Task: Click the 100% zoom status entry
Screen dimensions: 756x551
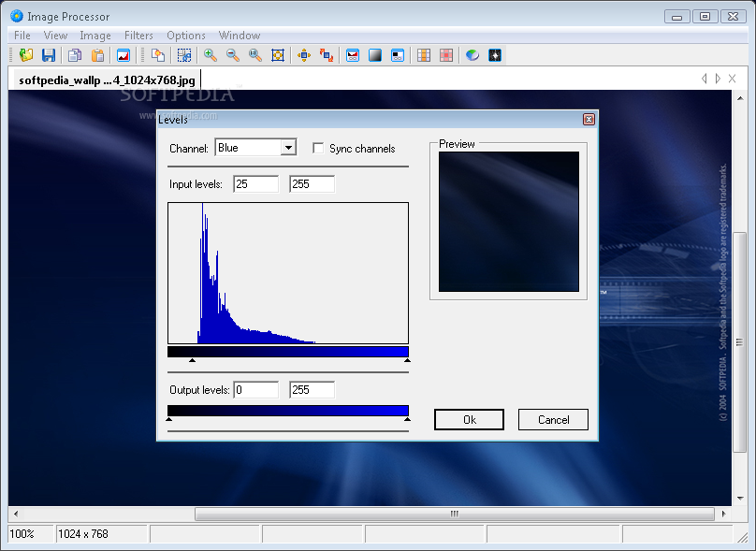Action: [30, 534]
